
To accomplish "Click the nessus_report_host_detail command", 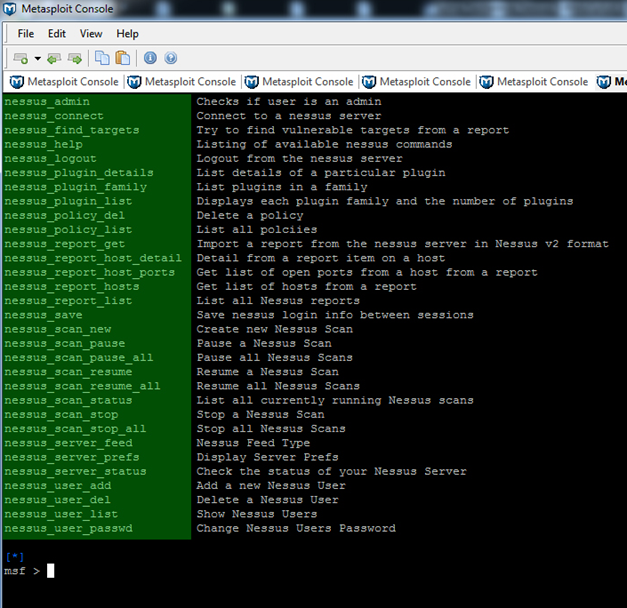I will click(93, 258).
